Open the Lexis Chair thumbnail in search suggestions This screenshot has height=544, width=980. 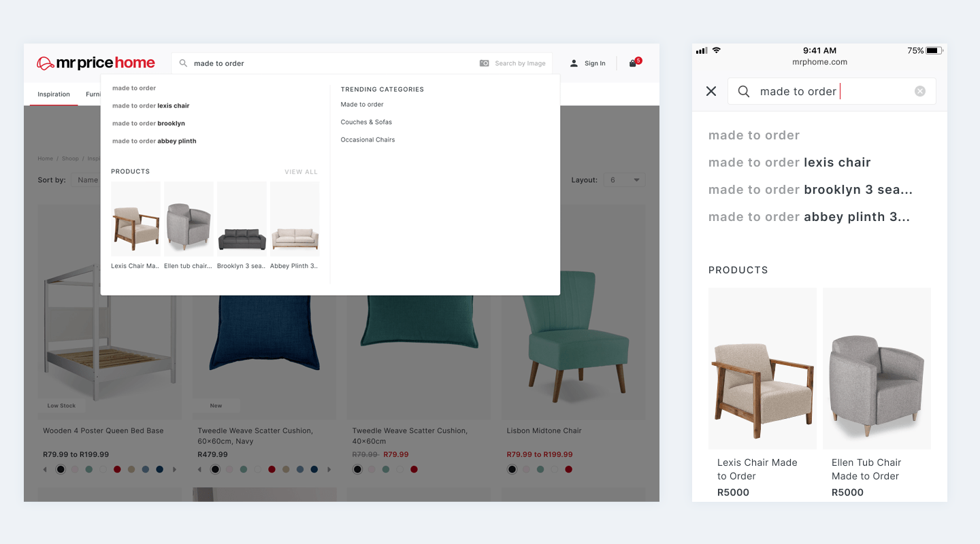[135, 219]
